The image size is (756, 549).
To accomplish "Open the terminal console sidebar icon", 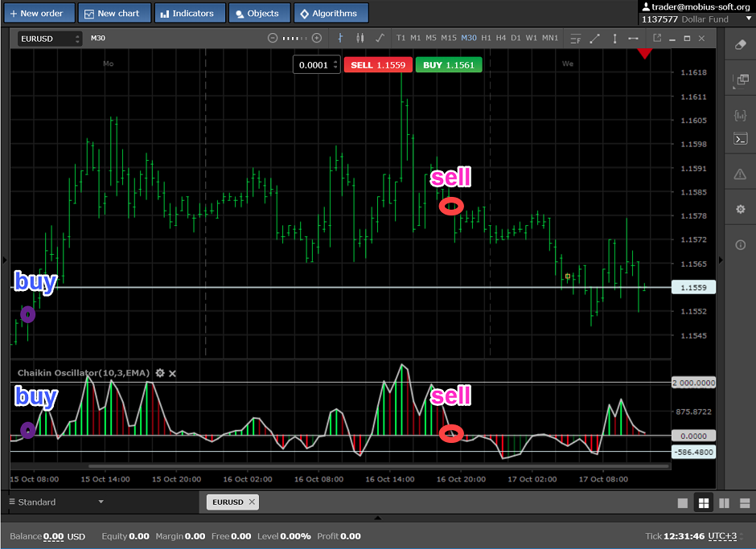I will (x=740, y=139).
